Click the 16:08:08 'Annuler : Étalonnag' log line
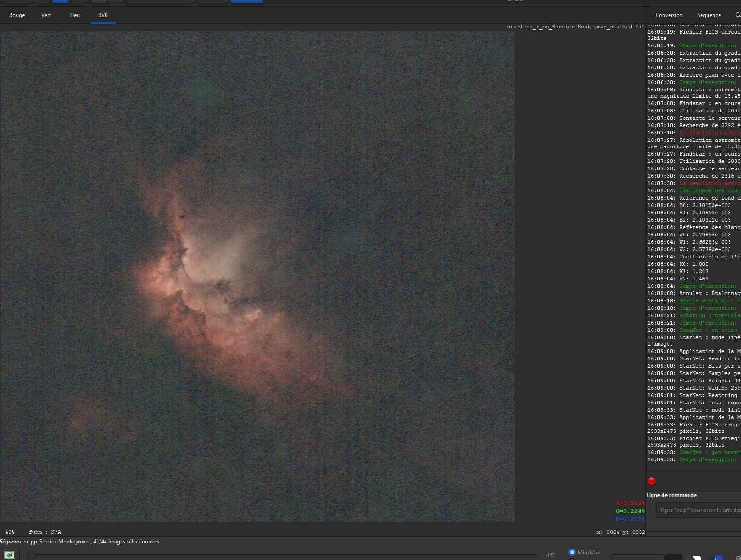Image resolution: width=741 pixels, height=560 pixels. pyautogui.click(x=694, y=293)
